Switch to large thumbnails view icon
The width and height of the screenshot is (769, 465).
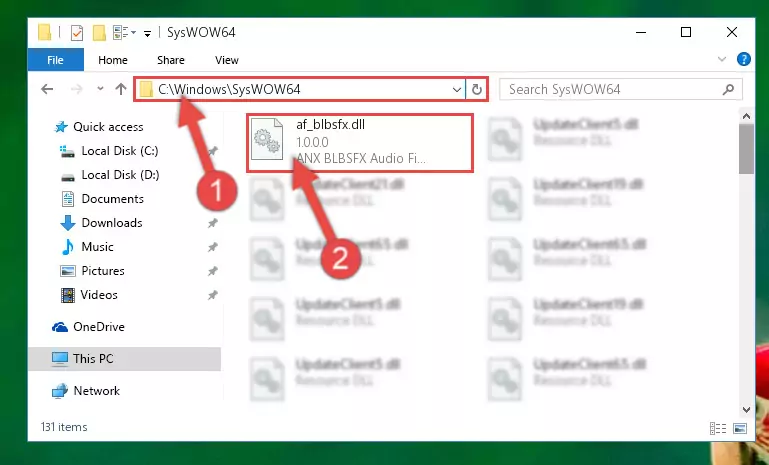tap(740, 428)
